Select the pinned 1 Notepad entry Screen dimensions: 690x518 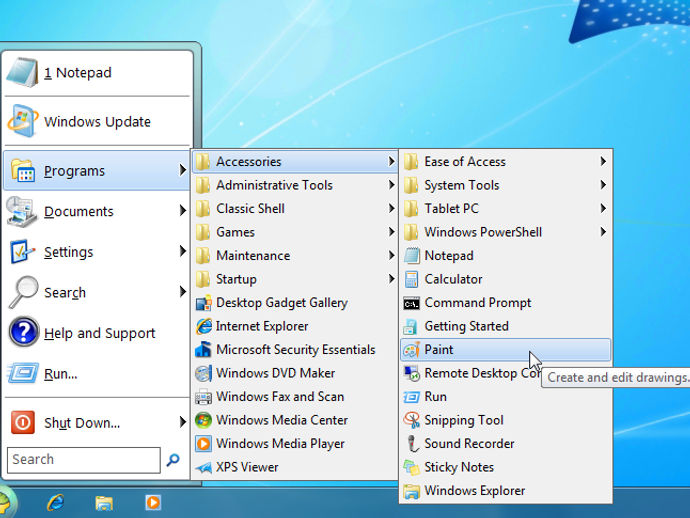point(96,73)
